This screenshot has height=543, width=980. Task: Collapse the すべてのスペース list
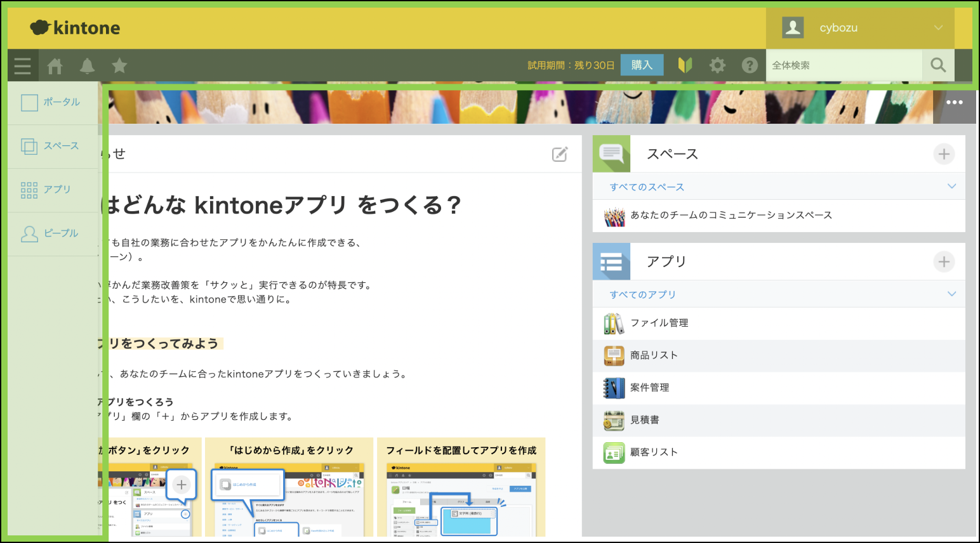[x=951, y=186]
